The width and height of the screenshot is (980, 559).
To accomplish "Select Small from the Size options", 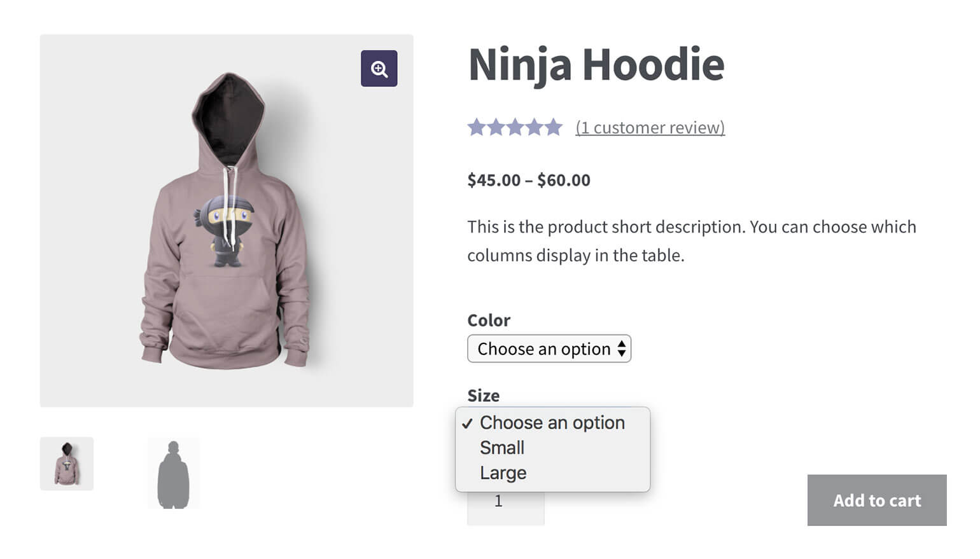I will click(502, 448).
